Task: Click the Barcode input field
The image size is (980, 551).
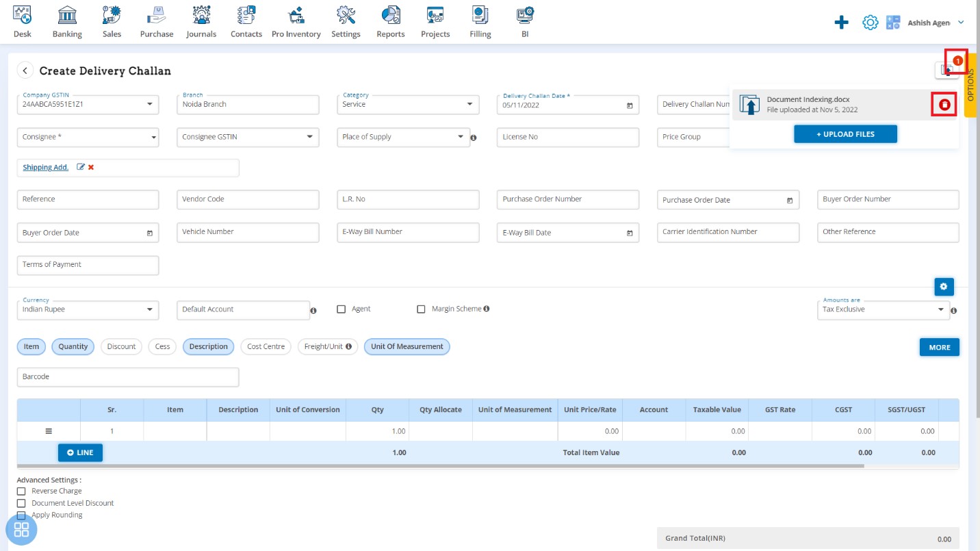Action: click(x=128, y=377)
